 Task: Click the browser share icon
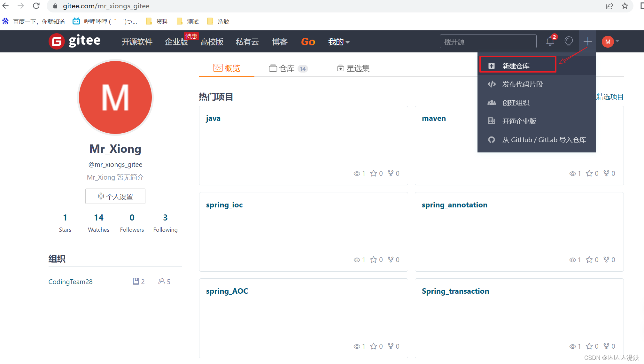(x=610, y=6)
